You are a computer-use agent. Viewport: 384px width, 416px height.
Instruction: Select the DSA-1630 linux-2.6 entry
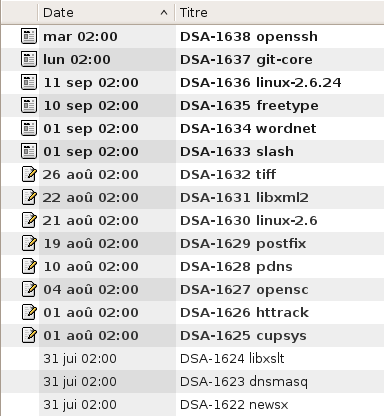tap(193, 220)
